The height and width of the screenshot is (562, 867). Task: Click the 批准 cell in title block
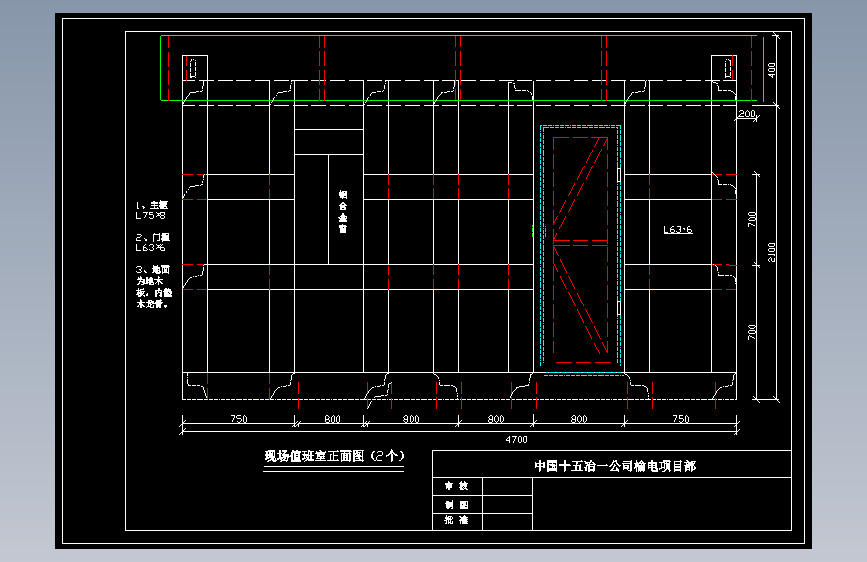pos(457,521)
